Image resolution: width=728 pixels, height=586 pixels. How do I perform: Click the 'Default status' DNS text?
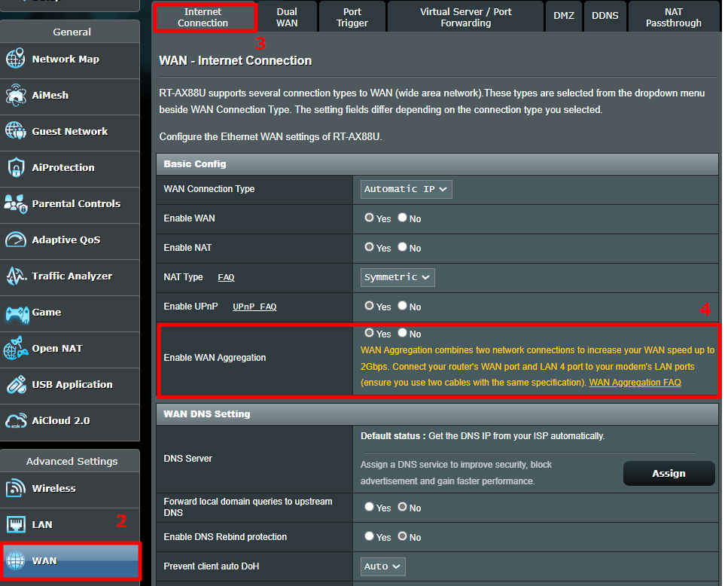click(x=483, y=436)
